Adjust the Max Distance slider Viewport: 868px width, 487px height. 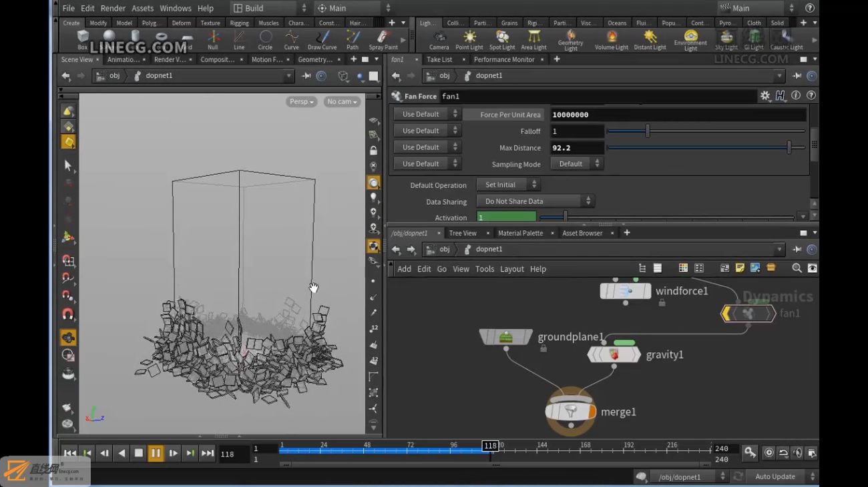(706, 147)
